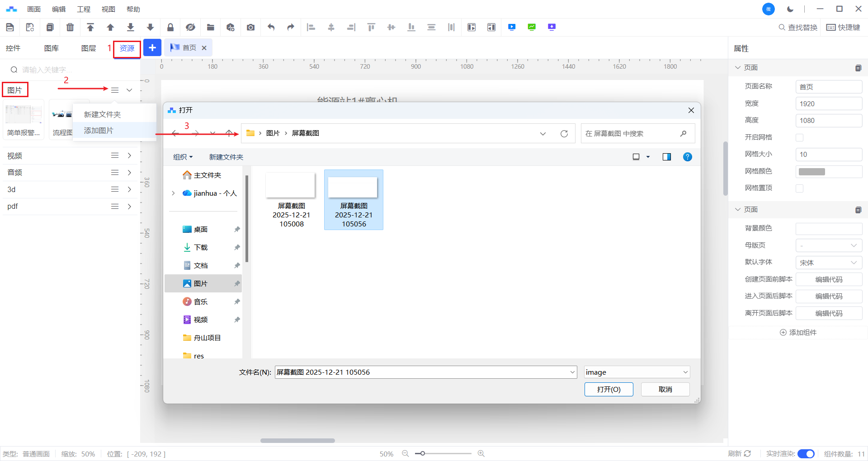Click the lock icon in the toolbar
Screen dimensions: 868x461
click(x=170, y=27)
